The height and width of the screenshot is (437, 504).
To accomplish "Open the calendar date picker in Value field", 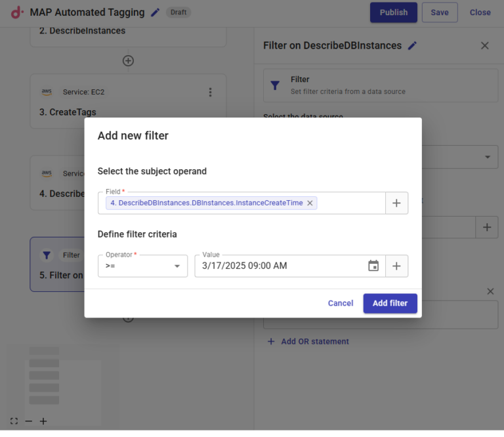I will click(x=373, y=266).
